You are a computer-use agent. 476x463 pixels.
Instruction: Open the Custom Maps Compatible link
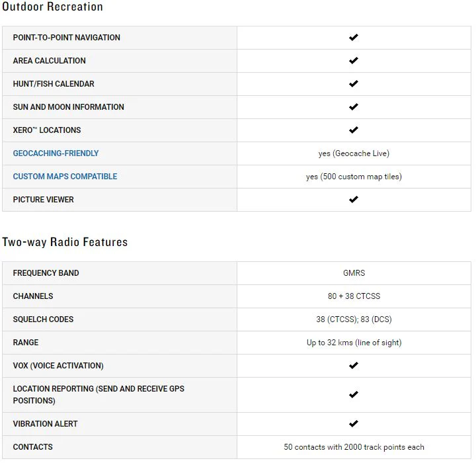coord(65,177)
